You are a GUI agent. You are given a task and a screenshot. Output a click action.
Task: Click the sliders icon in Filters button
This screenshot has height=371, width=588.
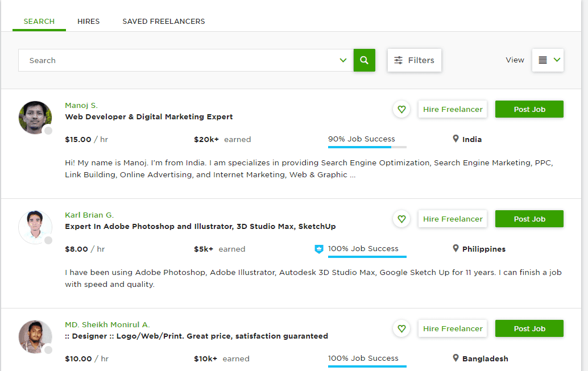[398, 60]
